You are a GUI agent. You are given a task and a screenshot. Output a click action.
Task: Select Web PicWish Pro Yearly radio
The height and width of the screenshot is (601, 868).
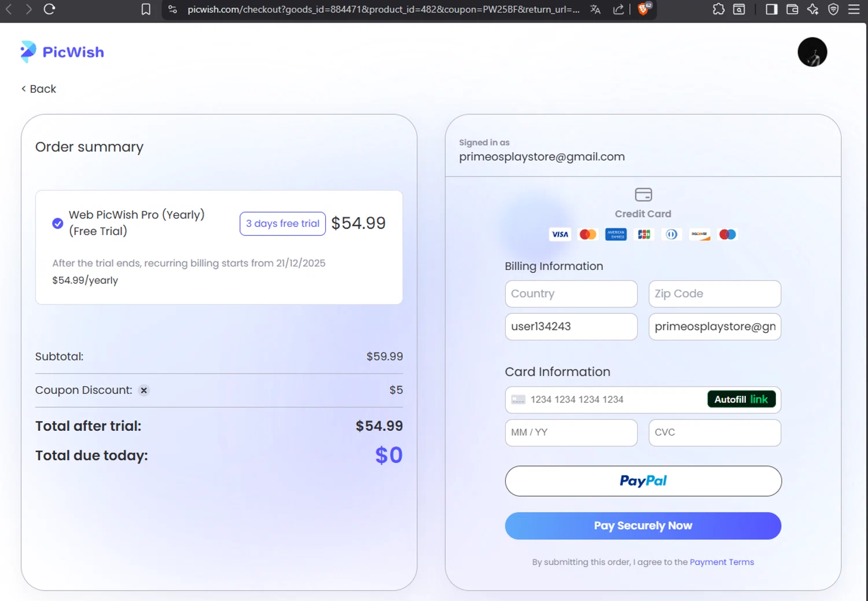[x=58, y=223]
